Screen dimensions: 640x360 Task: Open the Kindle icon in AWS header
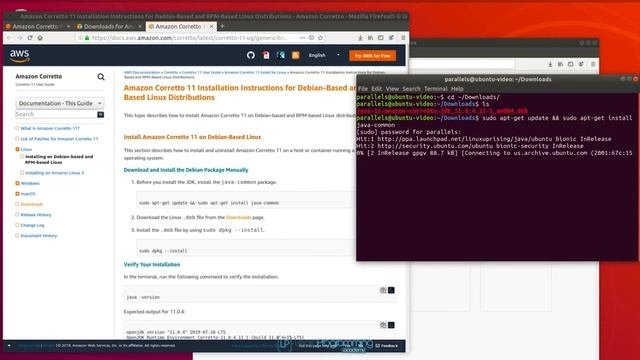280,55
